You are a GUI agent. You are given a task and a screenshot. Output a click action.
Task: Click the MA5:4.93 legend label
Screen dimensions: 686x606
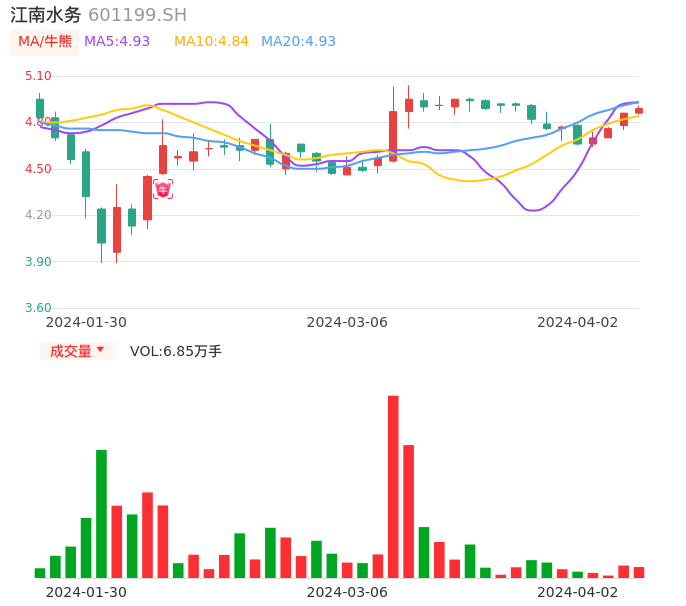[117, 42]
